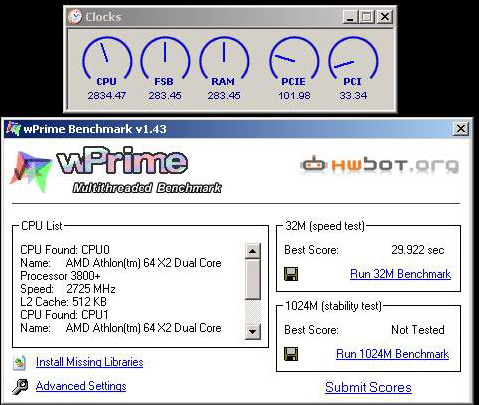This screenshot has width=479, height=405.
Task: Click the CPU List scroll down arrow
Action: click(253, 331)
